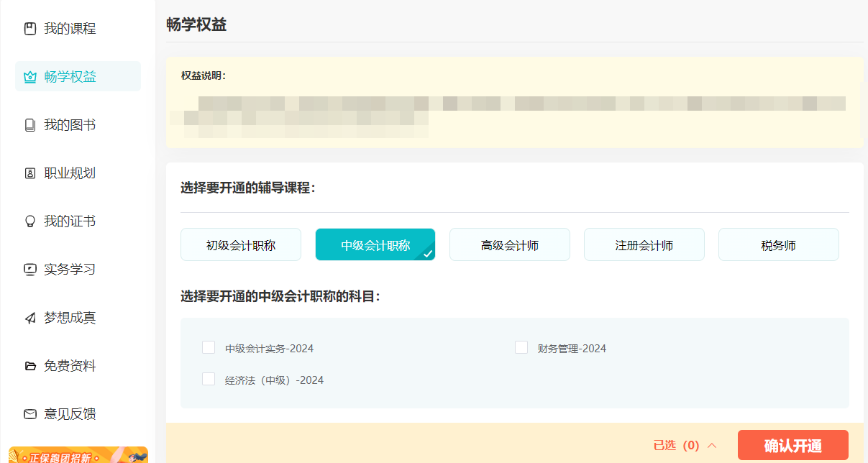Open 我的图书 via its book icon

pyautogui.click(x=29, y=124)
